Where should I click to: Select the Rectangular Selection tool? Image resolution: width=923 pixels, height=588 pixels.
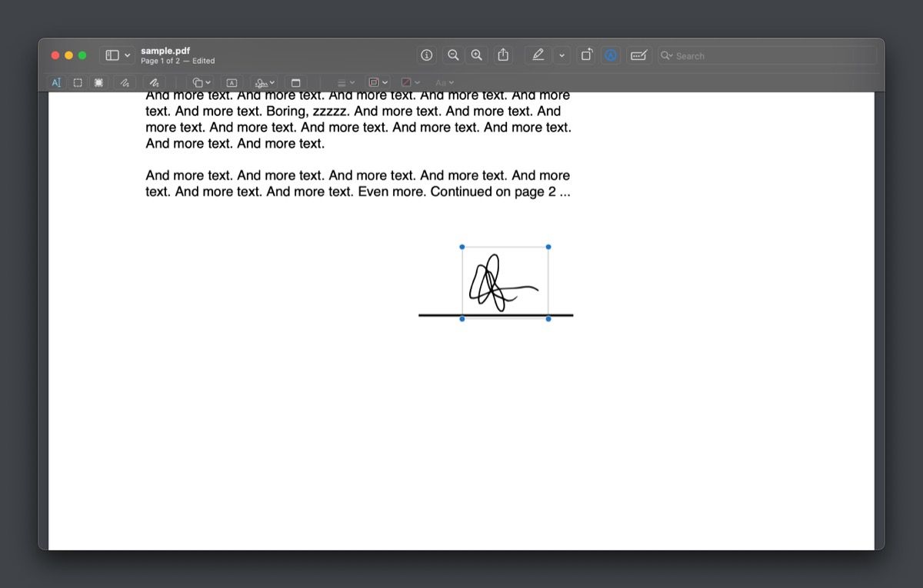coord(78,82)
